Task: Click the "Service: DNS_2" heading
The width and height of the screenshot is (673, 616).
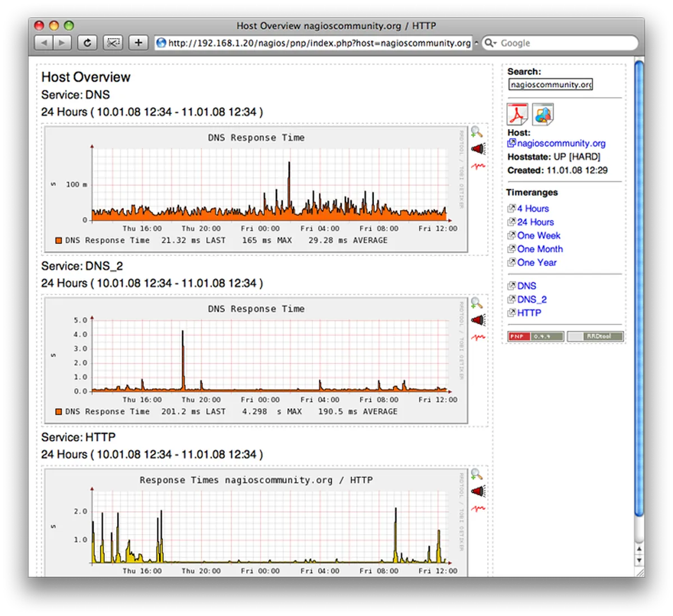Action: tap(82, 266)
